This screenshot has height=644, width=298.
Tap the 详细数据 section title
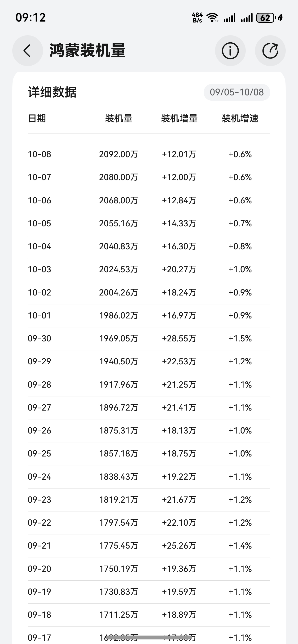pyautogui.click(x=52, y=92)
